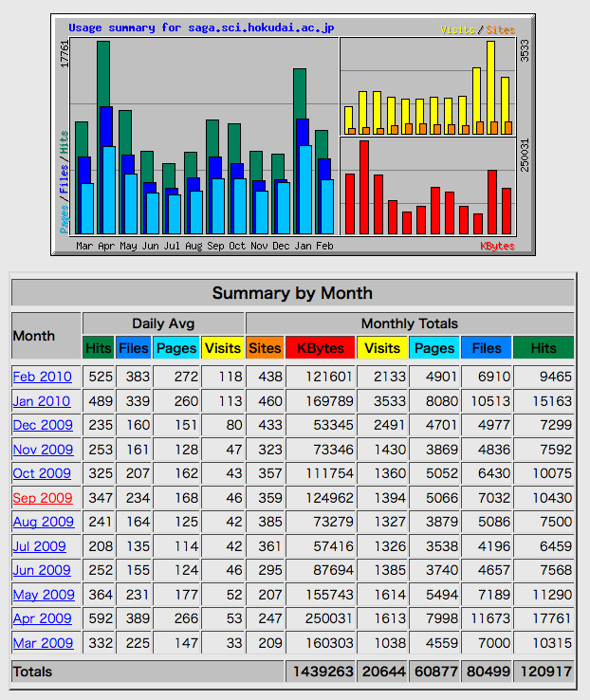Screen dimensions: 590x700
Task: Click the 250031 KBytes cell for Apr 2009
Action: (321, 618)
